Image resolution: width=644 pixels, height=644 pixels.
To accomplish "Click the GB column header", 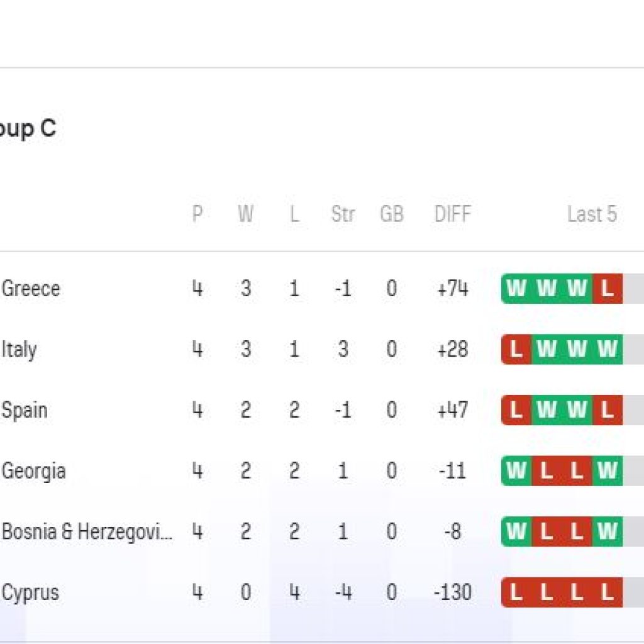I will 391,214.
